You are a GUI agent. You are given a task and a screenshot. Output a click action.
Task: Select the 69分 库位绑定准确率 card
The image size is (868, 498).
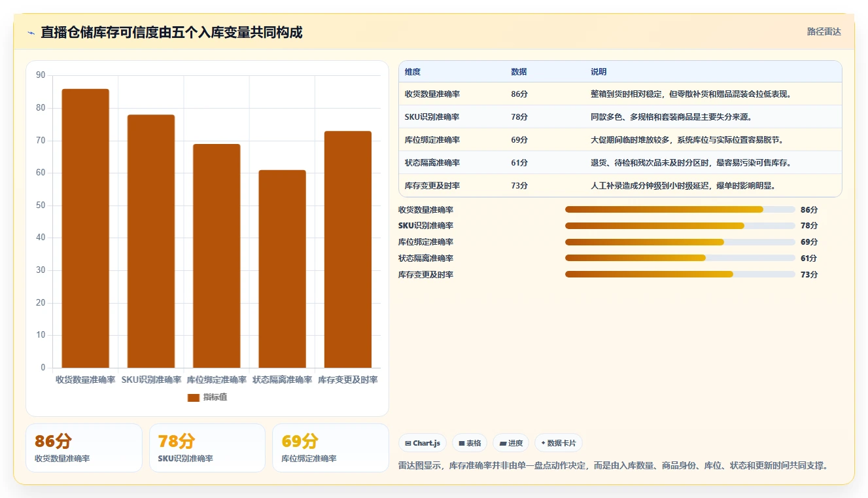click(330, 448)
